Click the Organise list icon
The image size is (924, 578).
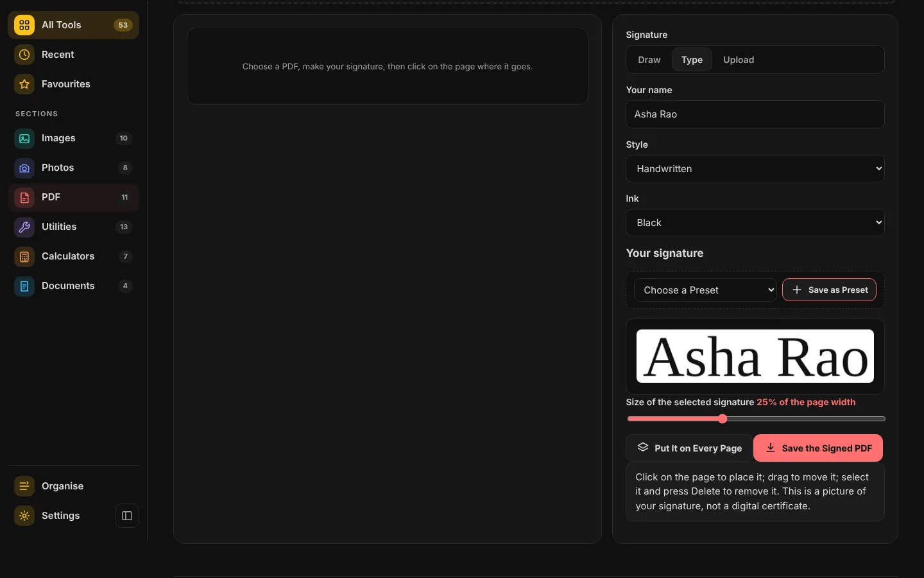click(x=24, y=486)
